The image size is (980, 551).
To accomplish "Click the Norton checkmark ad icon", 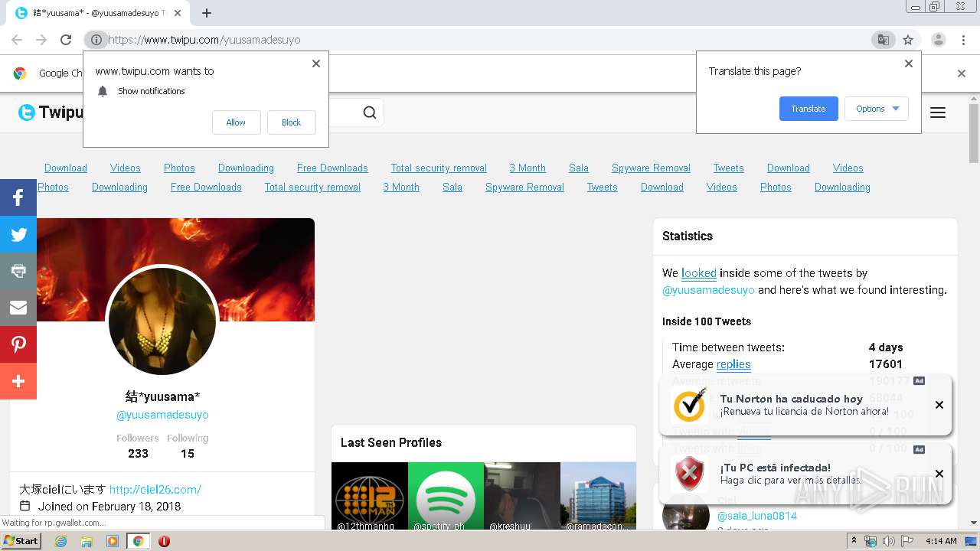I will point(690,405).
